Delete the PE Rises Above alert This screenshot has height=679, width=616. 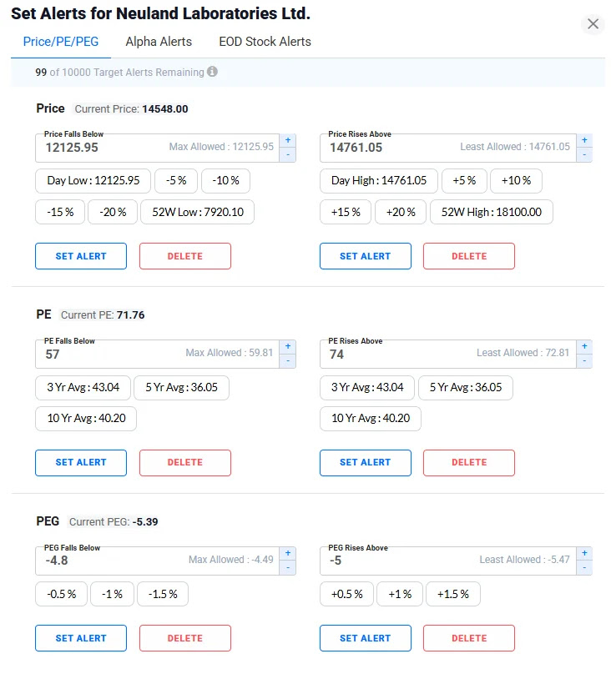tap(469, 462)
